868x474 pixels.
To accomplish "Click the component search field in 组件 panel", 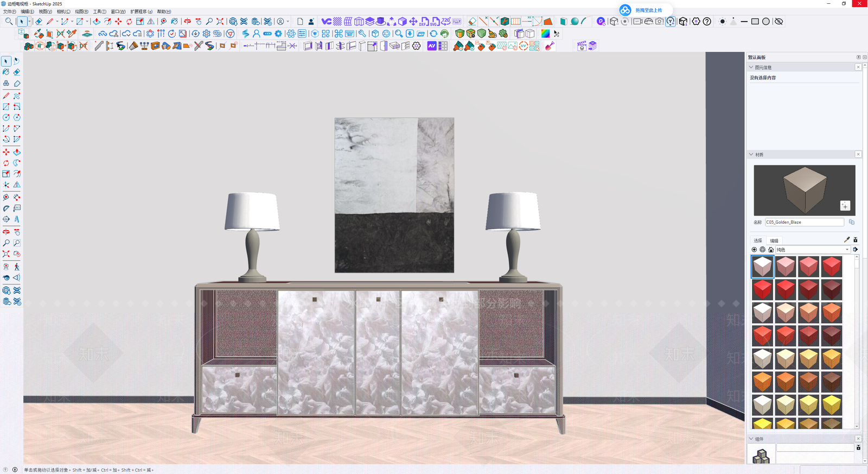I will tap(815, 448).
